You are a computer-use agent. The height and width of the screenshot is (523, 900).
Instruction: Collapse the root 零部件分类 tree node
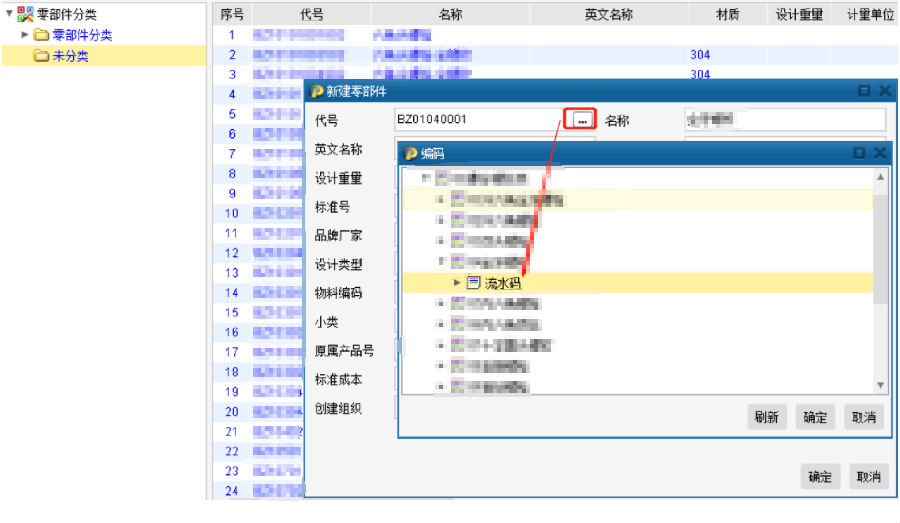(9, 13)
